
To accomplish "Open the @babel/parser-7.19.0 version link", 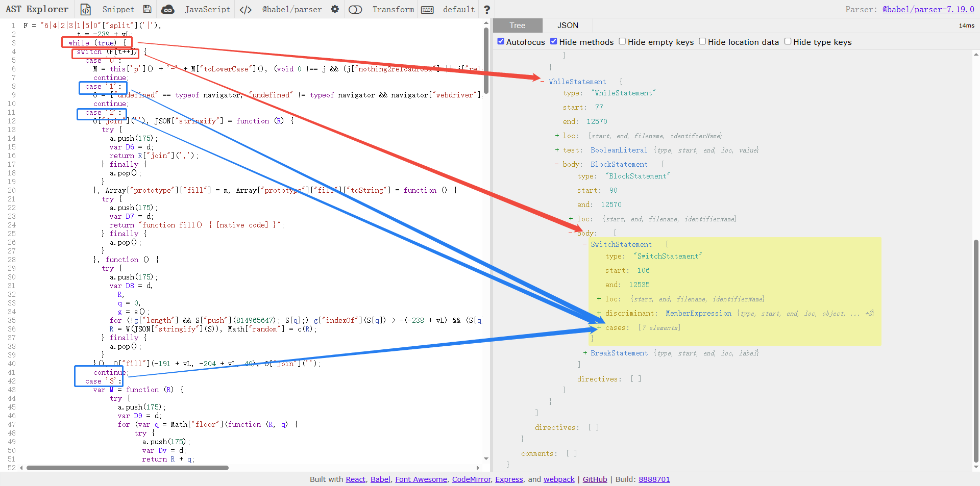I will point(928,9).
